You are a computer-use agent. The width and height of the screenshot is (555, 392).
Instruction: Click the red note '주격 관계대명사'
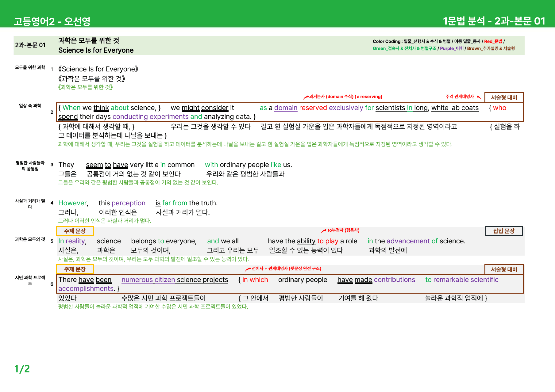coord(460,97)
